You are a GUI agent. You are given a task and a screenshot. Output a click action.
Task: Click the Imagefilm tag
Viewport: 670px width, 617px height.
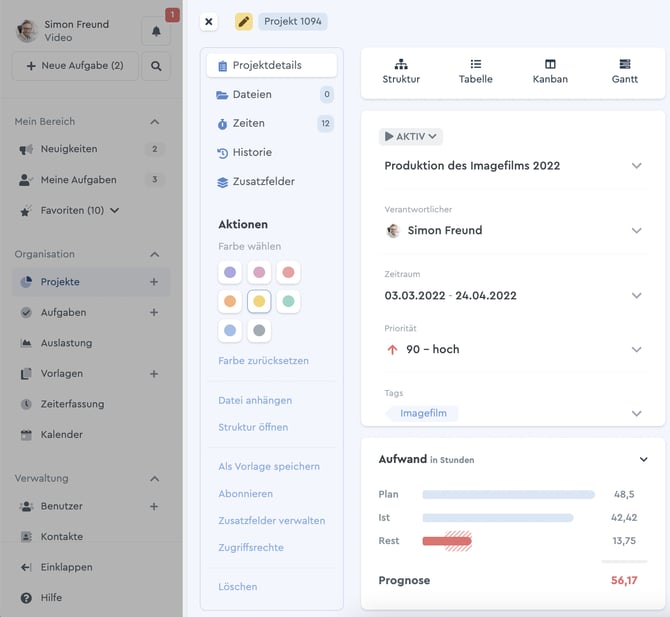423,413
